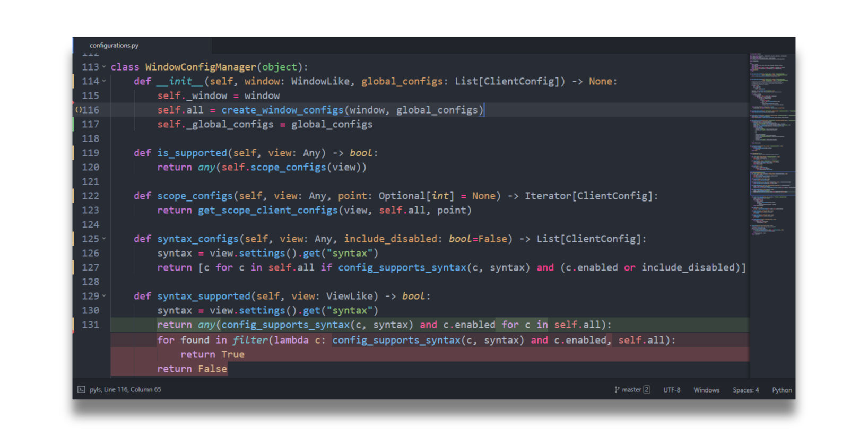Click line number 131 in the gutter
The width and height of the screenshot is (868, 436).
pyautogui.click(x=90, y=325)
